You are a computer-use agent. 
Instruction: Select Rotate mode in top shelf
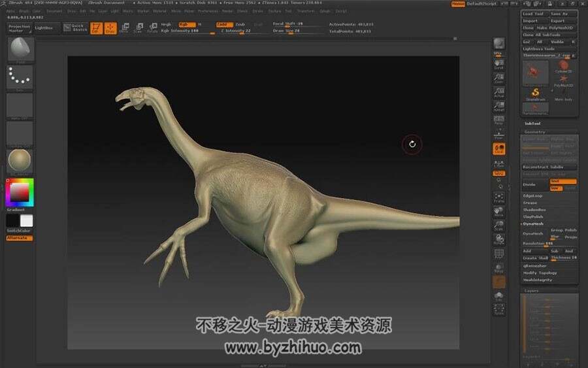(x=152, y=27)
